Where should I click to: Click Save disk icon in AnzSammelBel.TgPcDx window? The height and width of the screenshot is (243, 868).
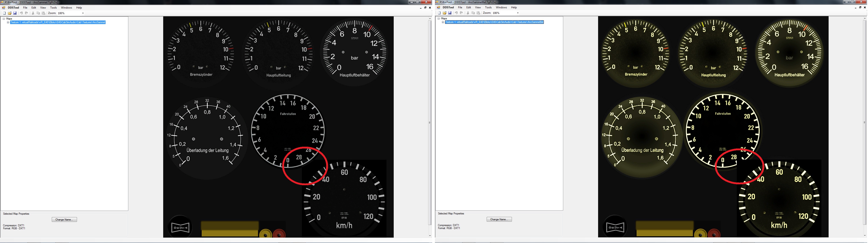(x=450, y=13)
